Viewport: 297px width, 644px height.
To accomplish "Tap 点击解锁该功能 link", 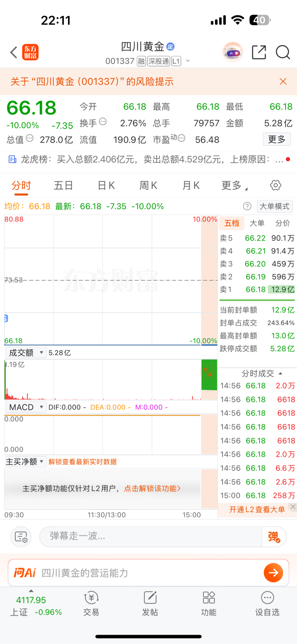I will point(152,489).
